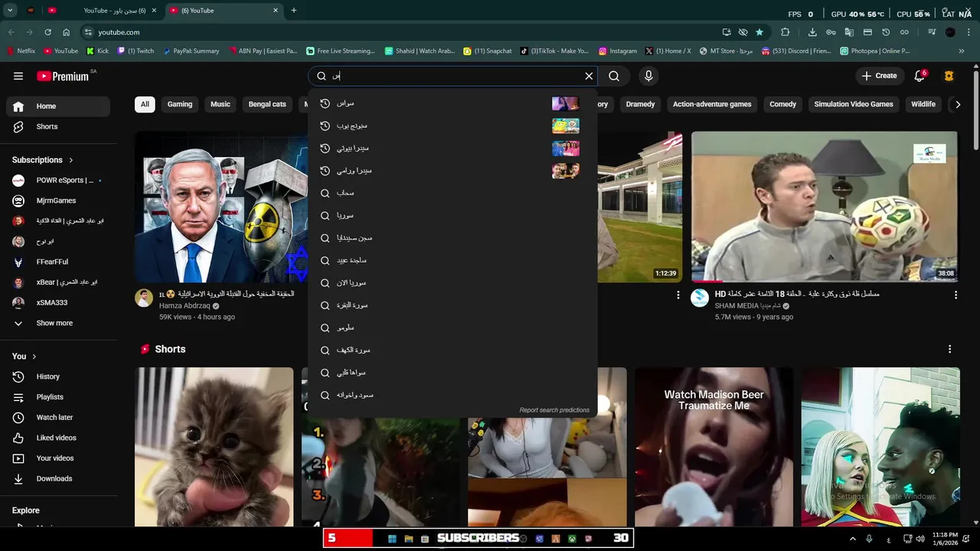This screenshot has height=551, width=980.
Task: Select the Music filter chip
Action: click(220, 104)
